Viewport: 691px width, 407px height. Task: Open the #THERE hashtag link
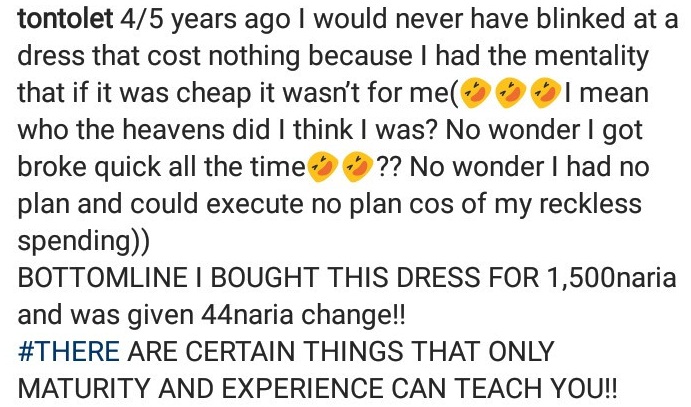(69, 351)
